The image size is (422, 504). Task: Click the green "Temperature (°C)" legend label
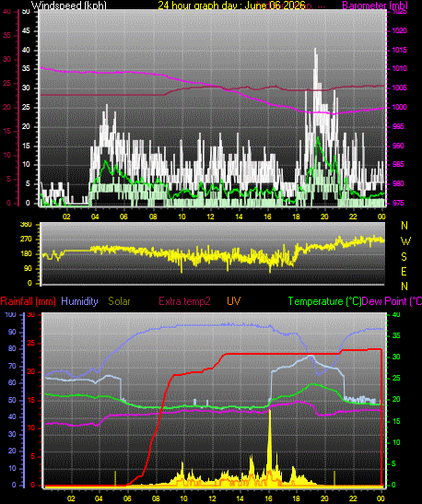(x=324, y=301)
